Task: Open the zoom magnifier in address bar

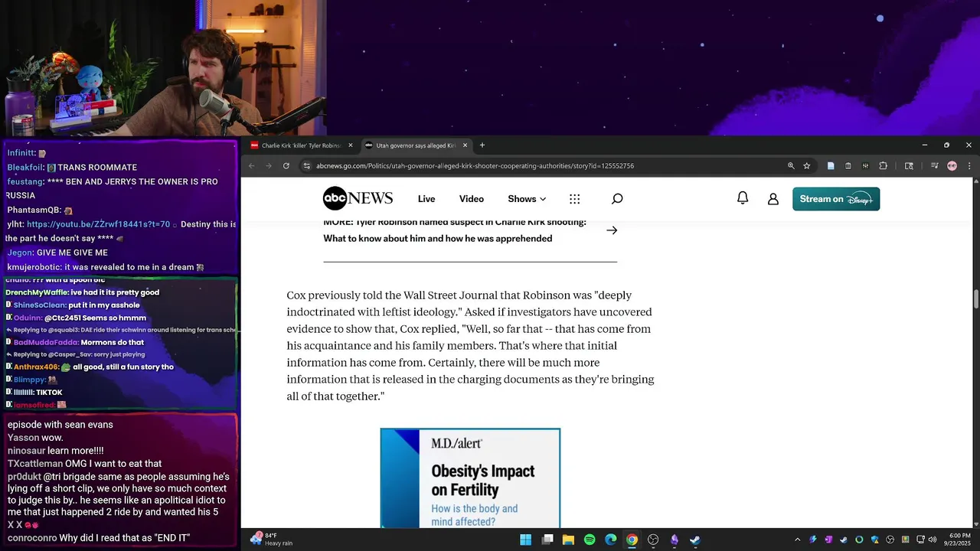Action: [x=791, y=165]
